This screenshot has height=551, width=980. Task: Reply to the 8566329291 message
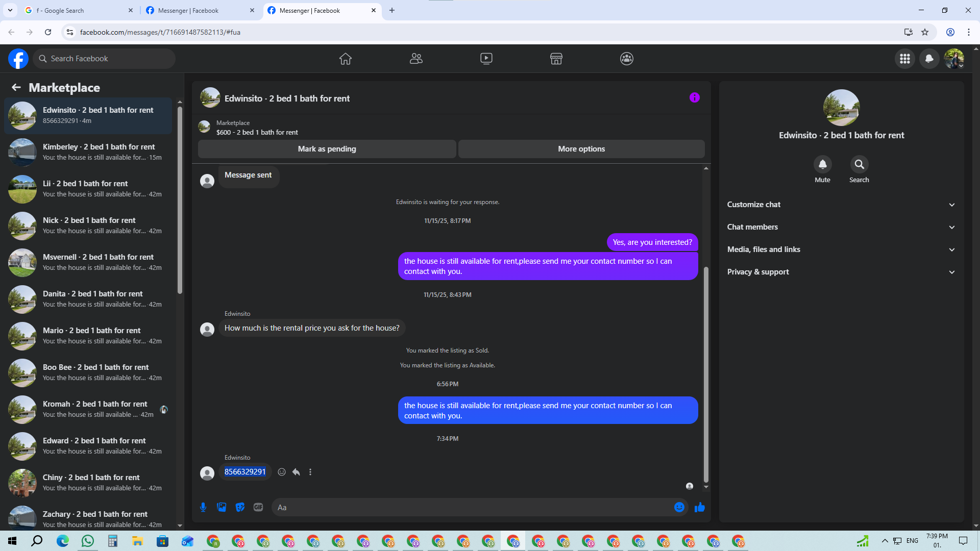tap(296, 472)
